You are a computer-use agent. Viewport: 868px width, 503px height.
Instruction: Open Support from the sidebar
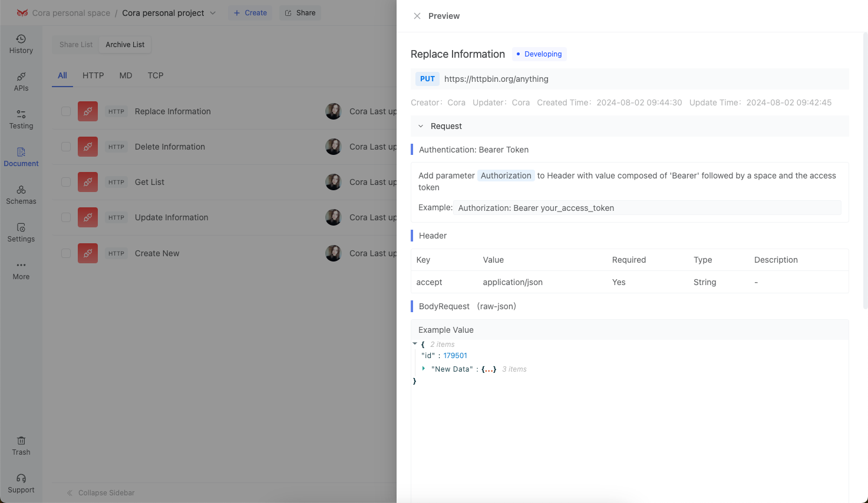pyautogui.click(x=21, y=484)
